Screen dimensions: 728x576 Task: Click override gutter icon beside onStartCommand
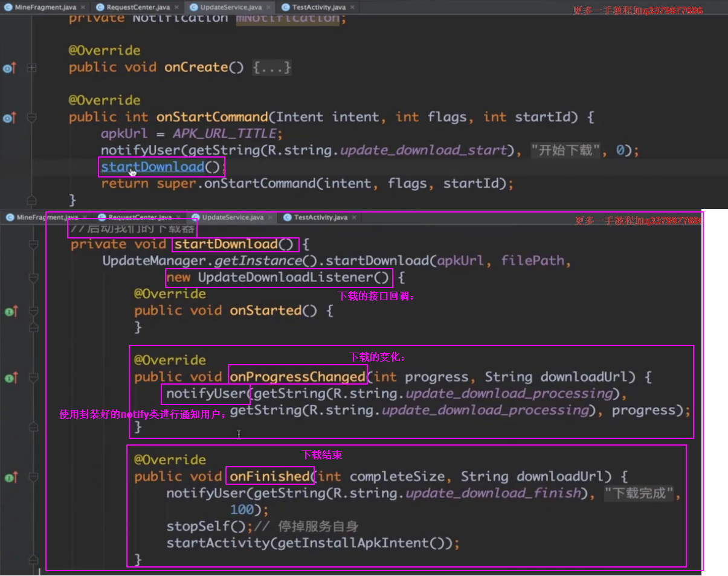9,118
